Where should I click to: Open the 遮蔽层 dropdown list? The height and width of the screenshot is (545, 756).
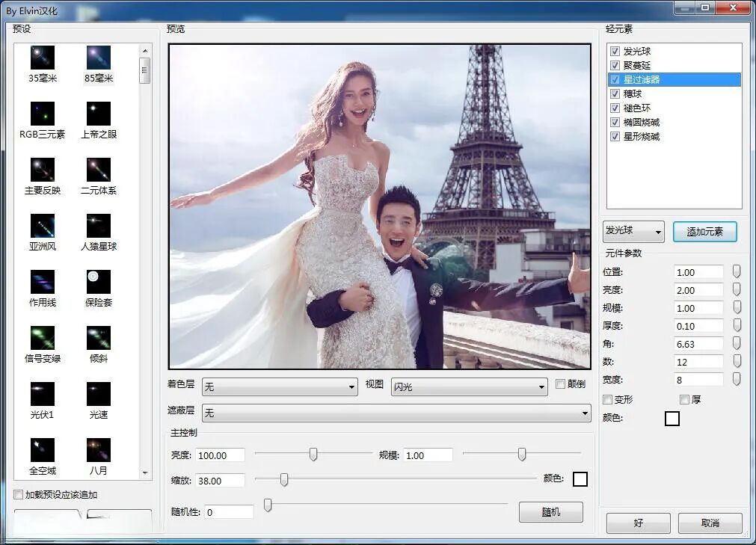(x=396, y=413)
